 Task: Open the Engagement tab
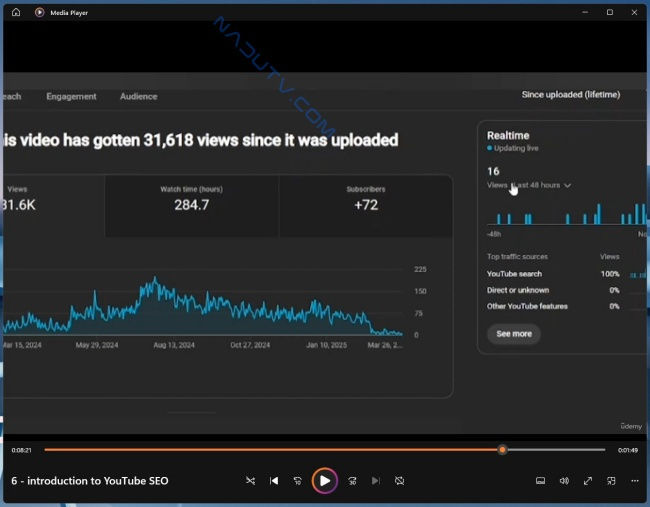[x=71, y=96]
